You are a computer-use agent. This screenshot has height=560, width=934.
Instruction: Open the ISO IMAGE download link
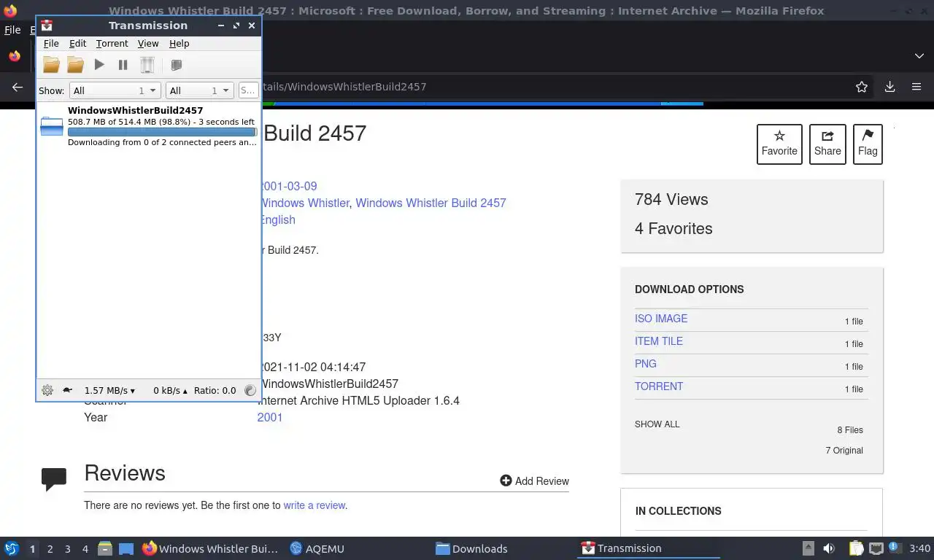pos(661,319)
